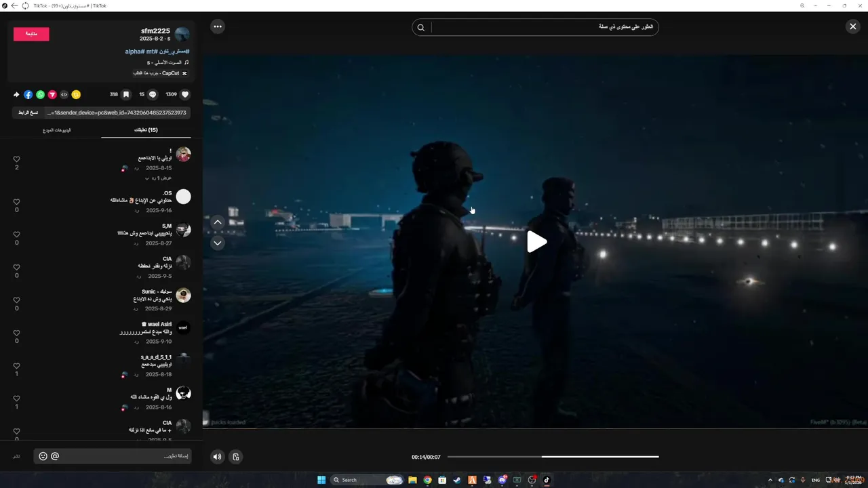
Task: Open Discord from the taskbar
Action: coord(502,480)
